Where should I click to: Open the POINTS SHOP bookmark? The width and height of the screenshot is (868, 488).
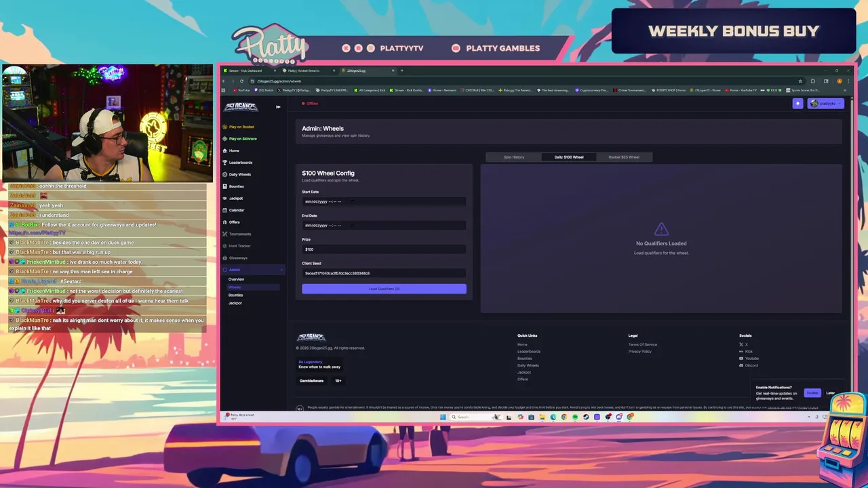(x=667, y=89)
